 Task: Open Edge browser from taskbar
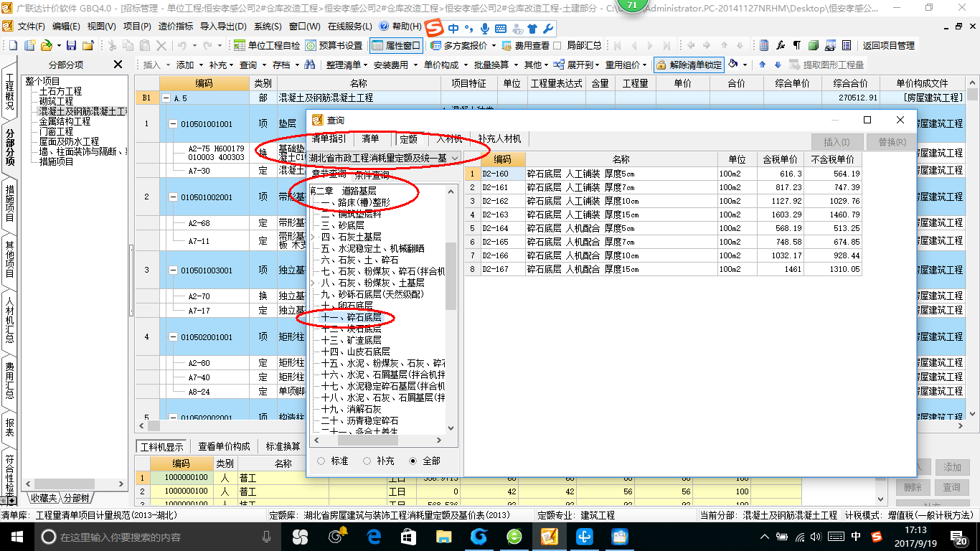tap(374, 536)
